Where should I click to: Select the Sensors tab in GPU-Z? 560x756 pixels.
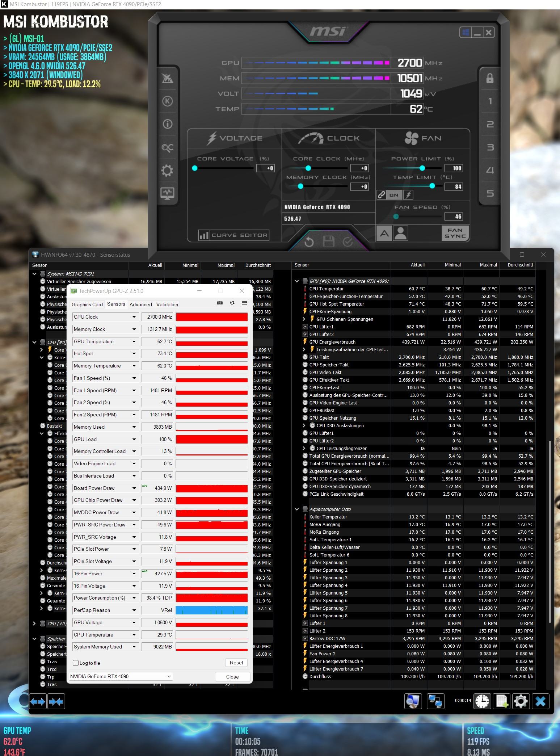pos(116,304)
